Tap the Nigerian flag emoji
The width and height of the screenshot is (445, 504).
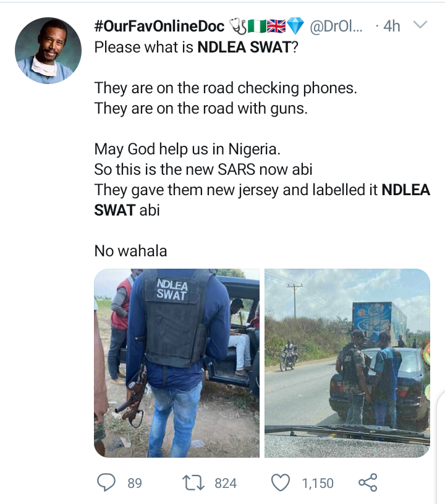(x=256, y=27)
